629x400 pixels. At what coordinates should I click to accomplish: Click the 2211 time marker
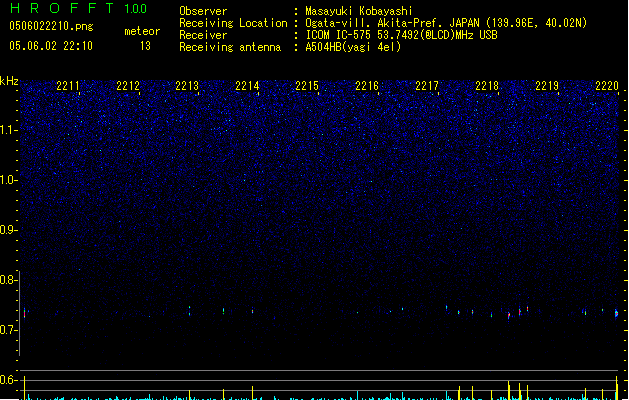[x=68, y=85]
